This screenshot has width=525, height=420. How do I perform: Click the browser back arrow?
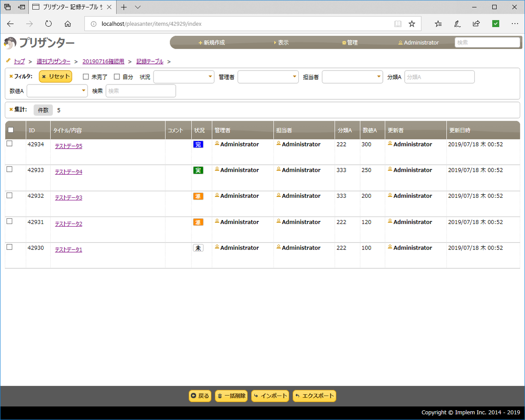pos(10,24)
